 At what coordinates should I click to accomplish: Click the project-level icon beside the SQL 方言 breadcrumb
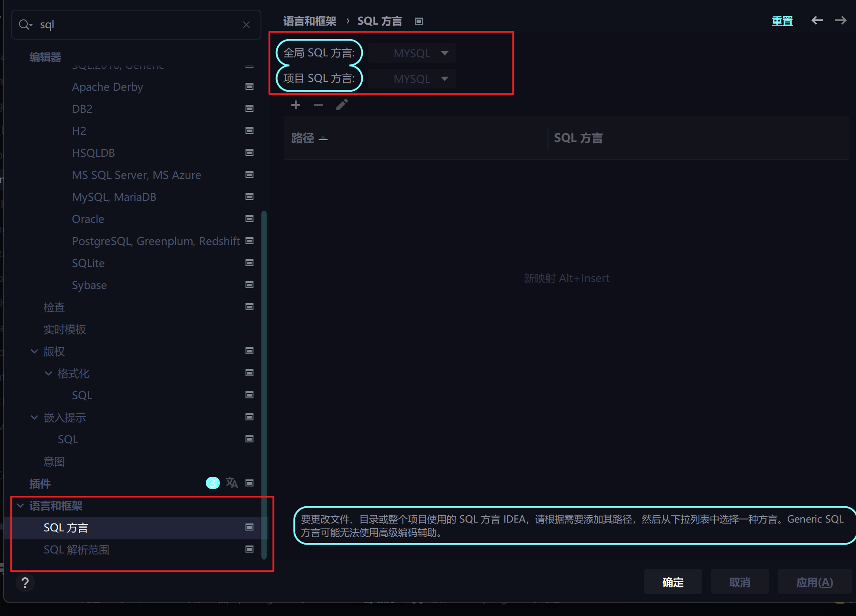click(419, 21)
